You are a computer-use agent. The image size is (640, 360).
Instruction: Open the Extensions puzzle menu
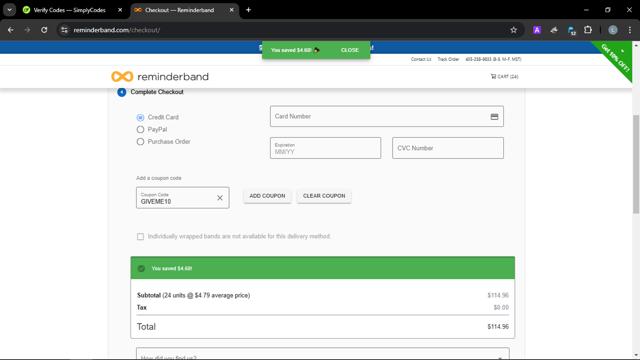(588, 30)
